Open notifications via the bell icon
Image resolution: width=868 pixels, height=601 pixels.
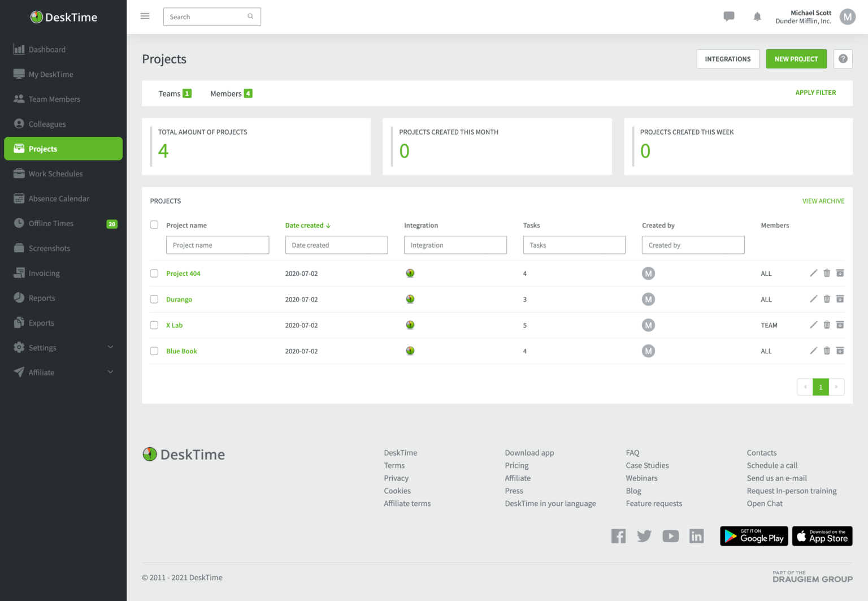click(757, 16)
